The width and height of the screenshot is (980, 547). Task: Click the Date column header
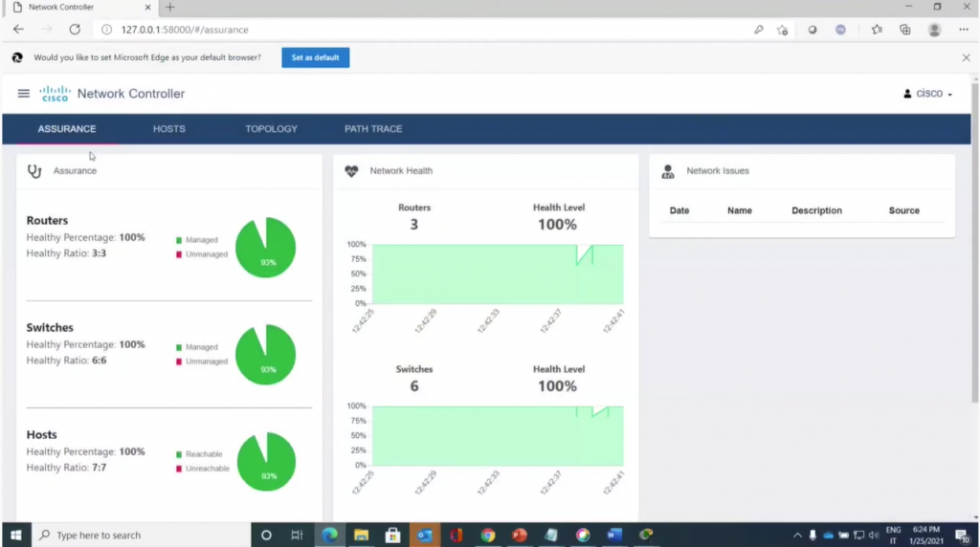pyautogui.click(x=679, y=210)
